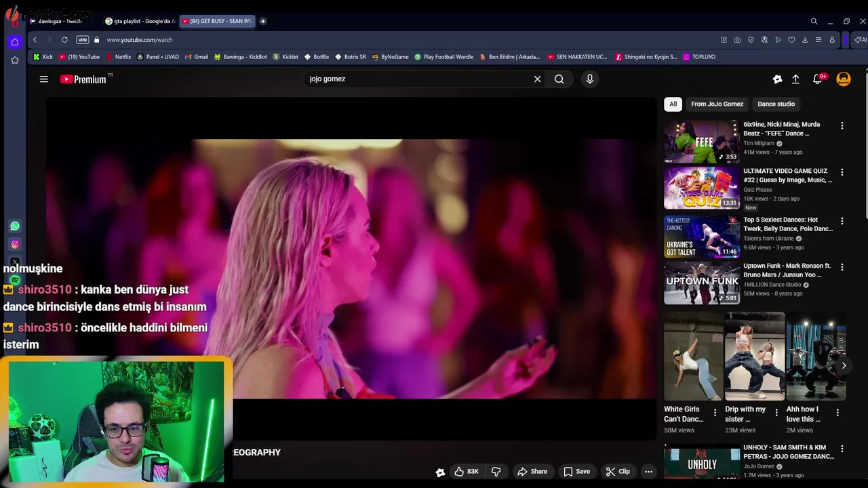Select the All filter chip
The image size is (868, 488).
[x=673, y=104]
